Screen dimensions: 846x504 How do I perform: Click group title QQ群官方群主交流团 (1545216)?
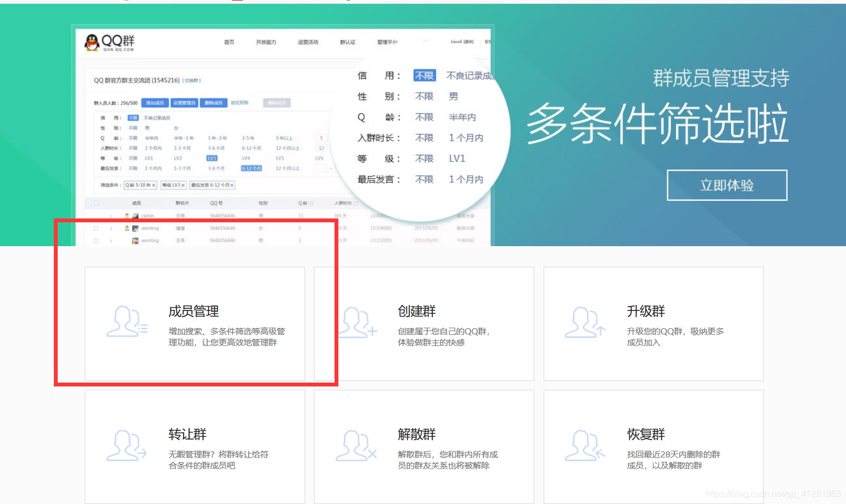coord(136,80)
